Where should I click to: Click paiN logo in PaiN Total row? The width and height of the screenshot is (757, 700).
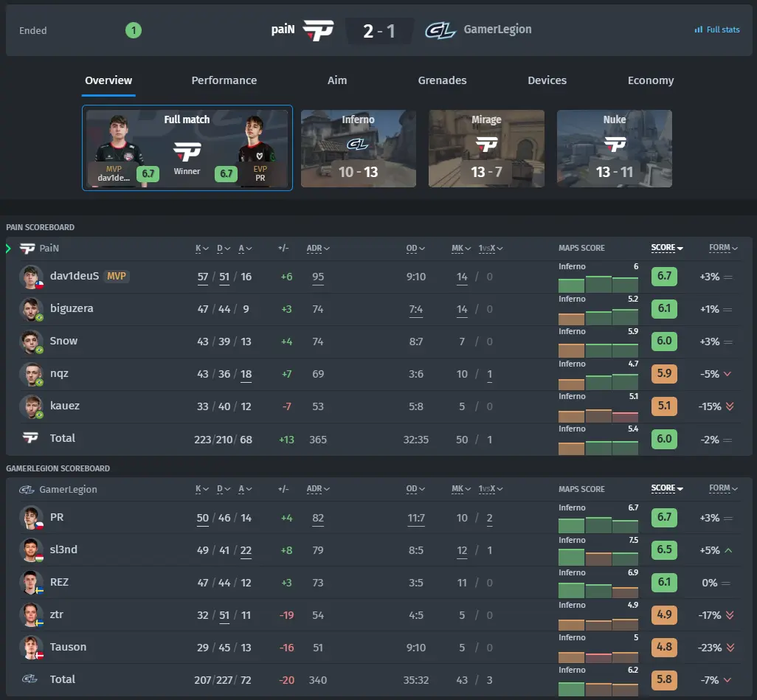pyautogui.click(x=30, y=437)
